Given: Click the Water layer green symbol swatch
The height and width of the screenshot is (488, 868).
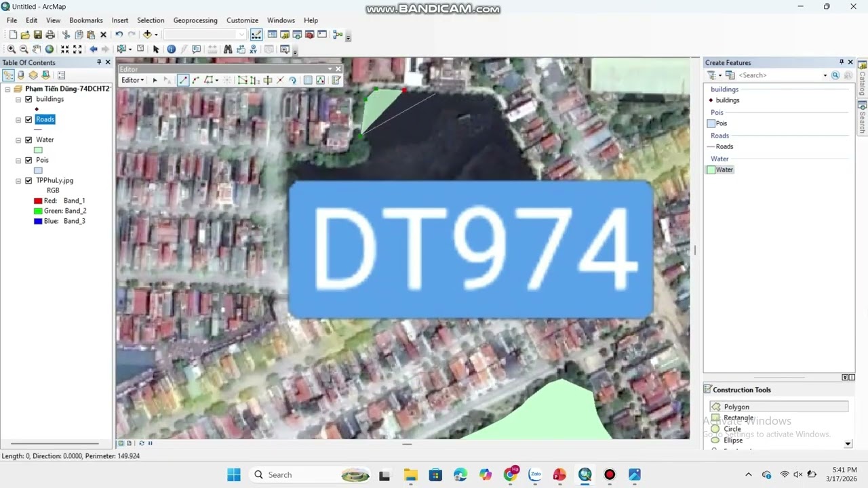Looking at the screenshot, I should pyautogui.click(x=38, y=150).
